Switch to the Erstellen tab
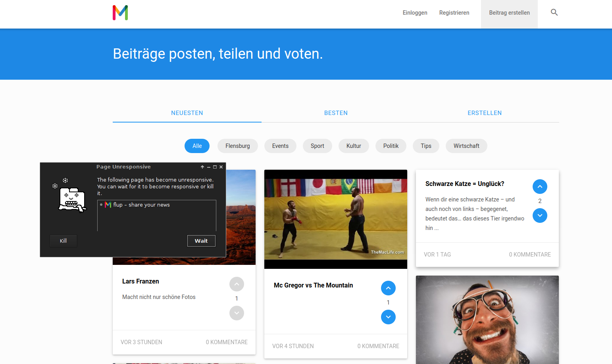Screen dimensions: 612x364 click(484, 113)
